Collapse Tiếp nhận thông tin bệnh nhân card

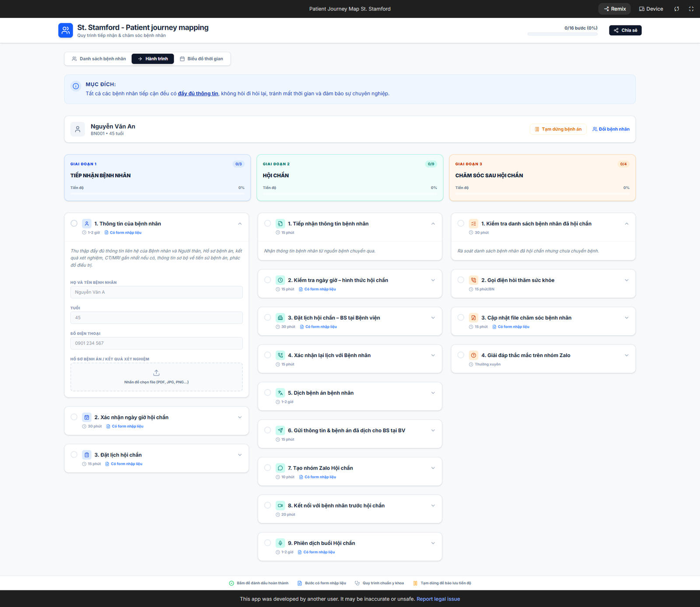433,224
